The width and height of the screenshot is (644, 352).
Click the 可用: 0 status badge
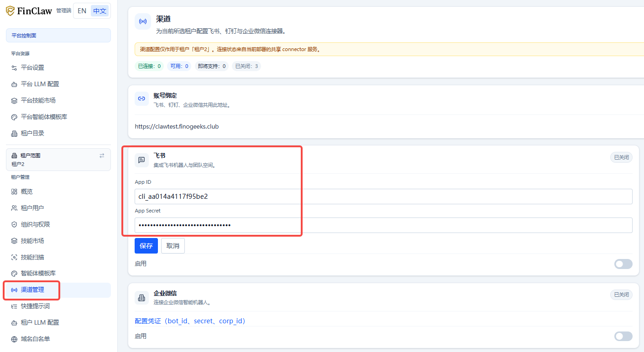tap(179, 66)
